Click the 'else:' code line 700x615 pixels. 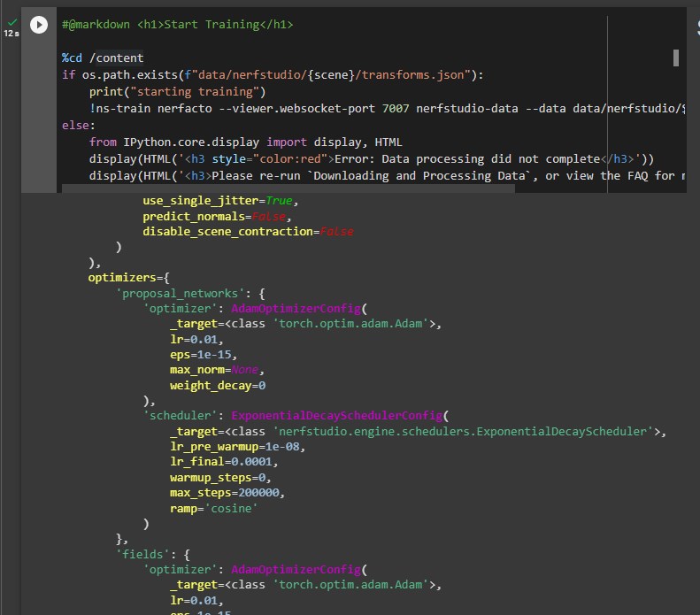click(79, 126)
